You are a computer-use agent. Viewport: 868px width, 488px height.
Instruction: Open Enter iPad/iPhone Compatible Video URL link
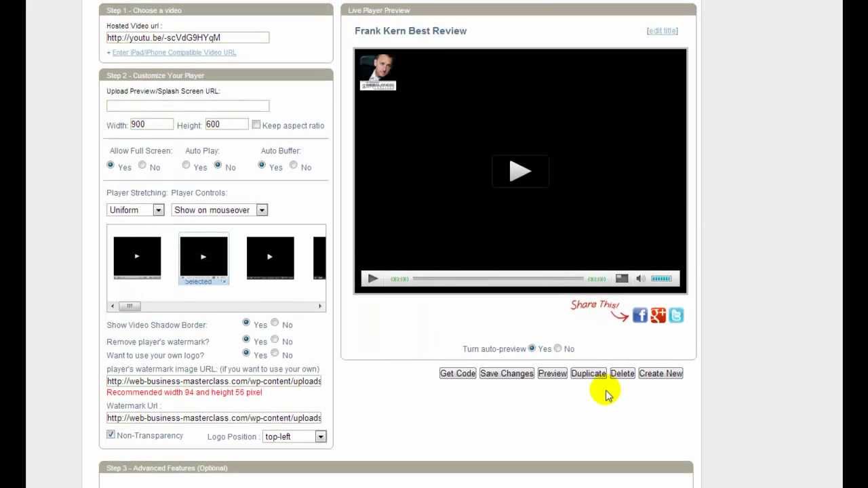click(174, 52)
